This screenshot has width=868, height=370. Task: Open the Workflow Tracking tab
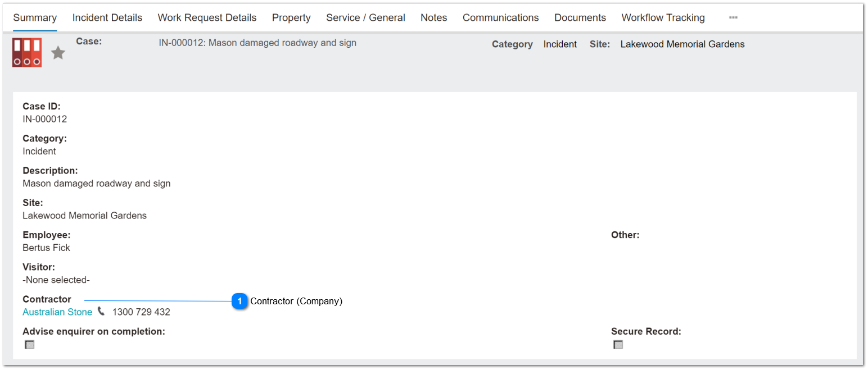pyautogui.click(x=663, y=18)
